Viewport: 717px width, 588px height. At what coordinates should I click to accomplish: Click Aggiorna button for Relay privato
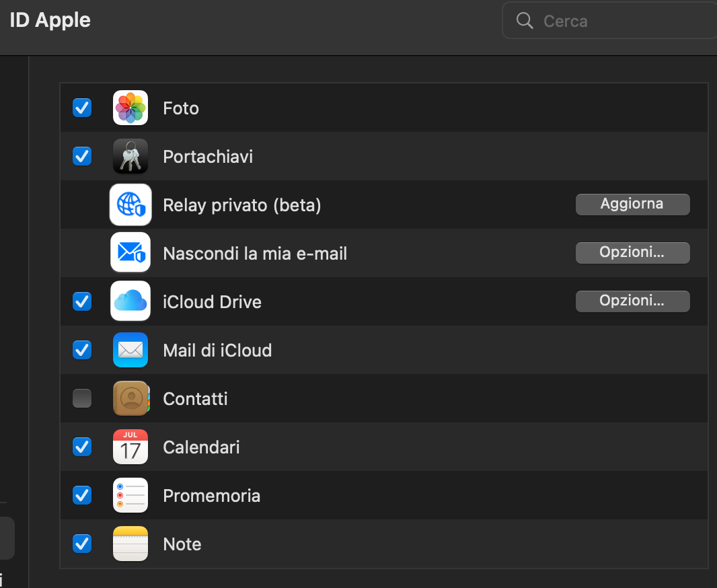[x=632, y=205]
